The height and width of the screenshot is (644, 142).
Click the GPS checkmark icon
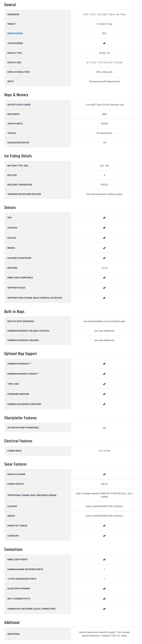click(104, 218)
